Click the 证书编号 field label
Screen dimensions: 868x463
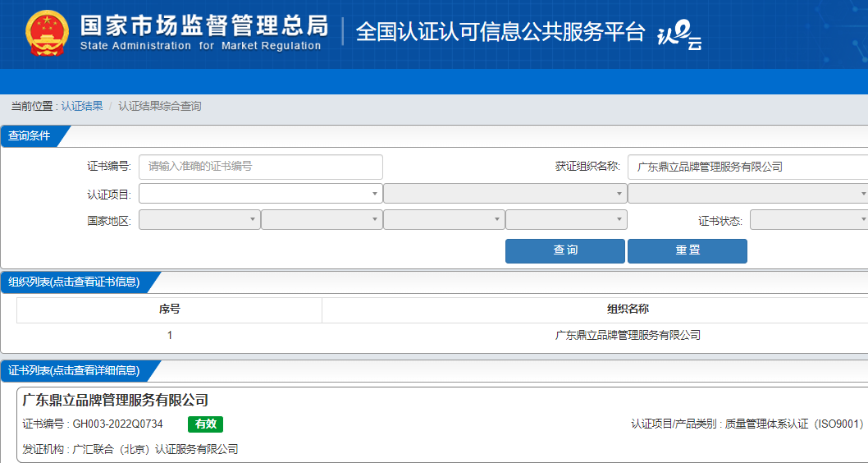pos(109,166)
